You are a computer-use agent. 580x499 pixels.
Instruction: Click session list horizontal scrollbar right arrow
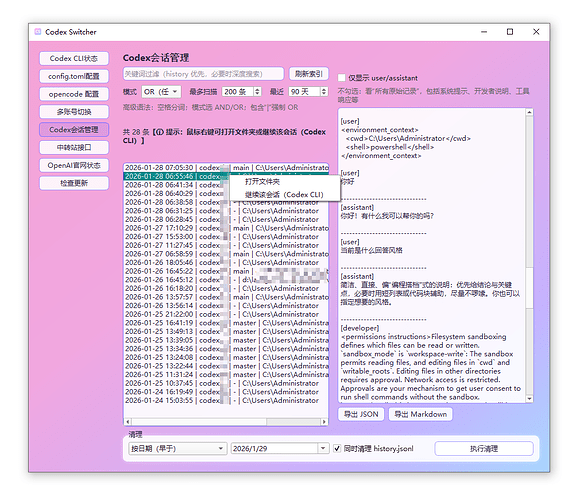pos(324,422)
